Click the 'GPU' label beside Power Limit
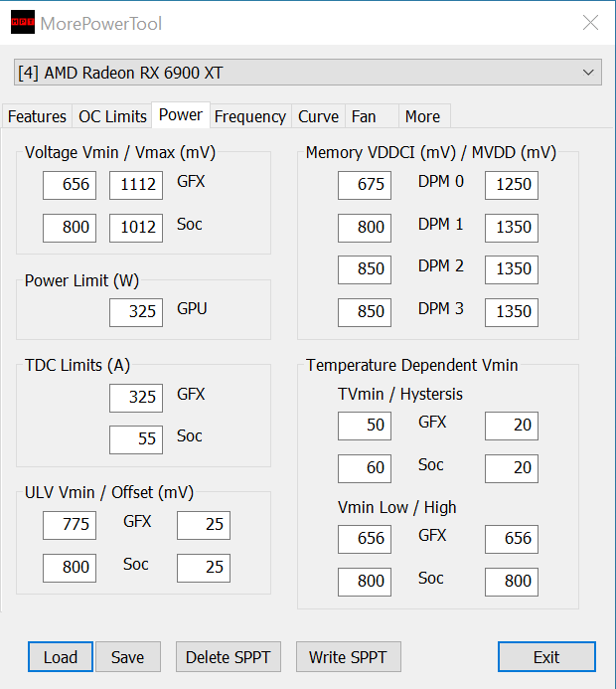Viewport: 616px width, 689px height. (x=192, y=309)
